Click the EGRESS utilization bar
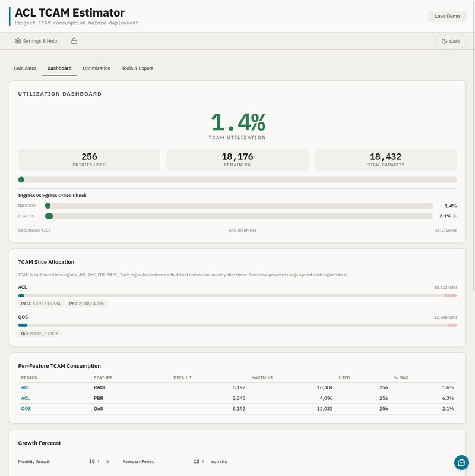The width and height of the screenshot is (475, 476). click(x=239, y=216)
